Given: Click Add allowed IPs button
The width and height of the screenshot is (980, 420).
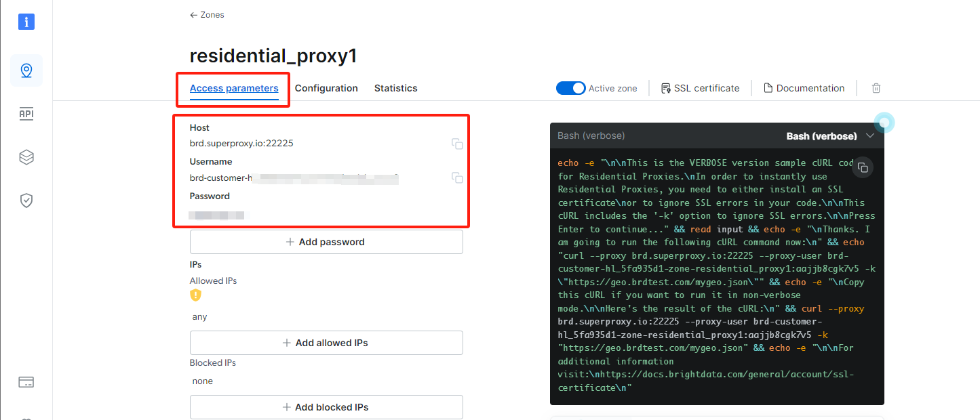Looking at the screenshot, I should pyautogui.click(x=326, y=343).
